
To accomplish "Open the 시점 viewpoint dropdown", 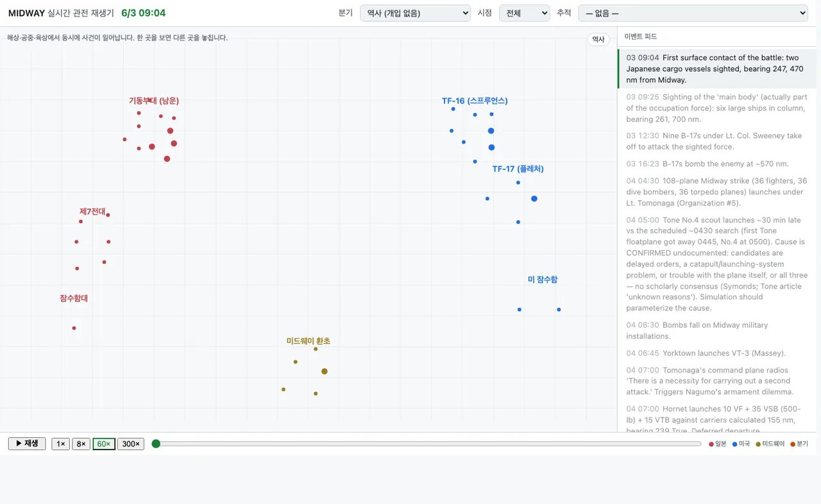I will pyautogui.click(x=524, y=13).
